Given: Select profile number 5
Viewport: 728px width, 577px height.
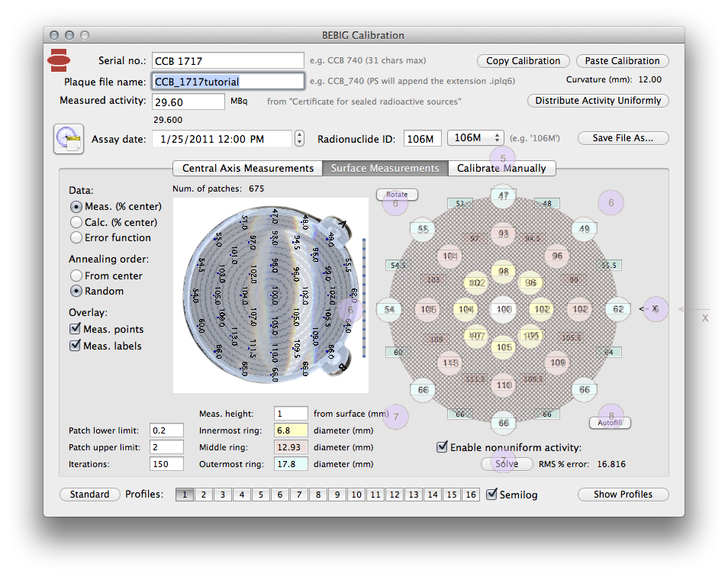Looking at the screenshot, I should coord(261,495).
